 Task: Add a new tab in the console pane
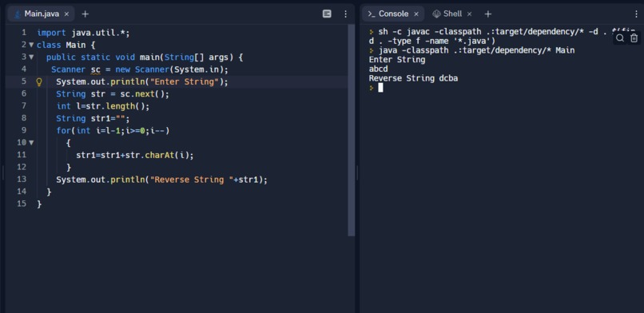click(488, 14)
